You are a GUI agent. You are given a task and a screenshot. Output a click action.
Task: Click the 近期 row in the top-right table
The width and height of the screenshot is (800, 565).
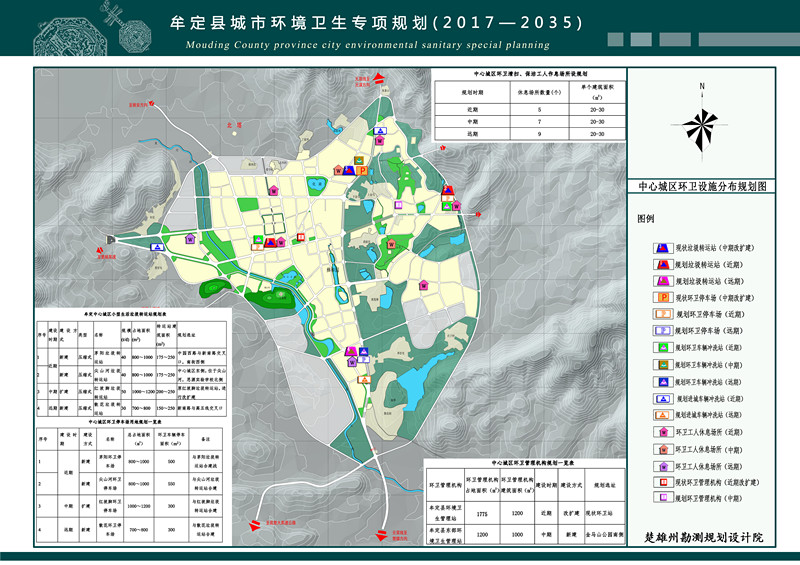coord(470,108)
